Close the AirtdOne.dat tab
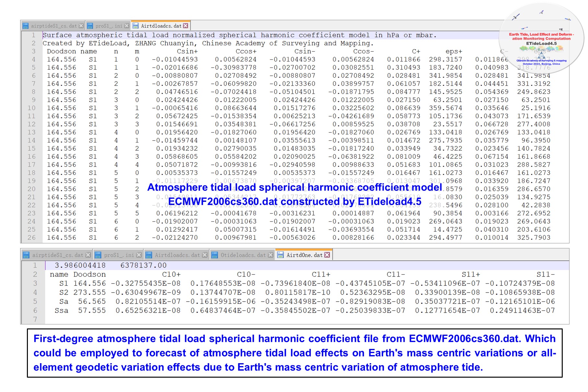 tap(327, 255)
